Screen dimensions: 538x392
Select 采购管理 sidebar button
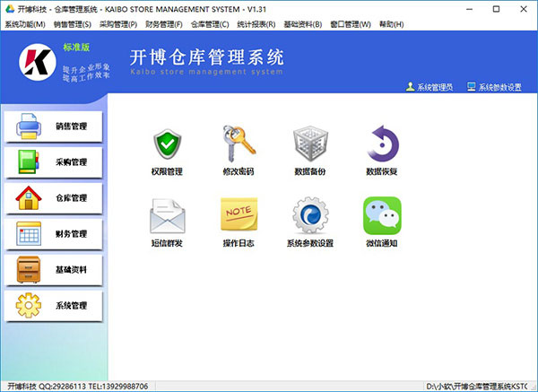coord(53,162)
